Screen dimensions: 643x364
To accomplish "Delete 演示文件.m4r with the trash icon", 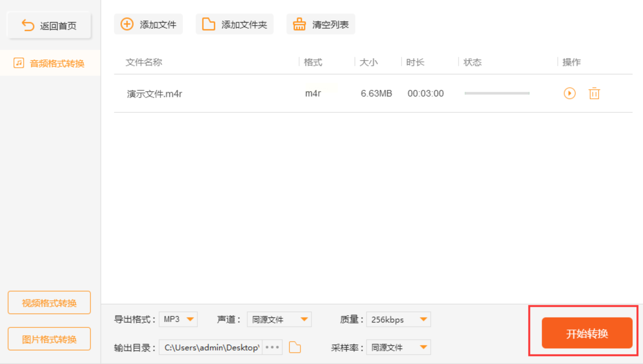I will 594,94.
